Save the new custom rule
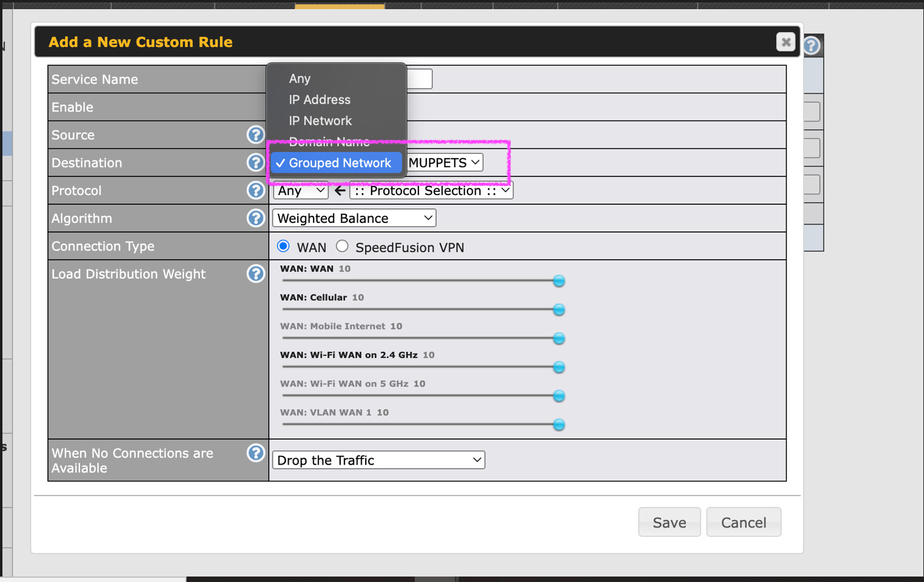Screen dimensions: 924x582 click(x=669, y=521)
